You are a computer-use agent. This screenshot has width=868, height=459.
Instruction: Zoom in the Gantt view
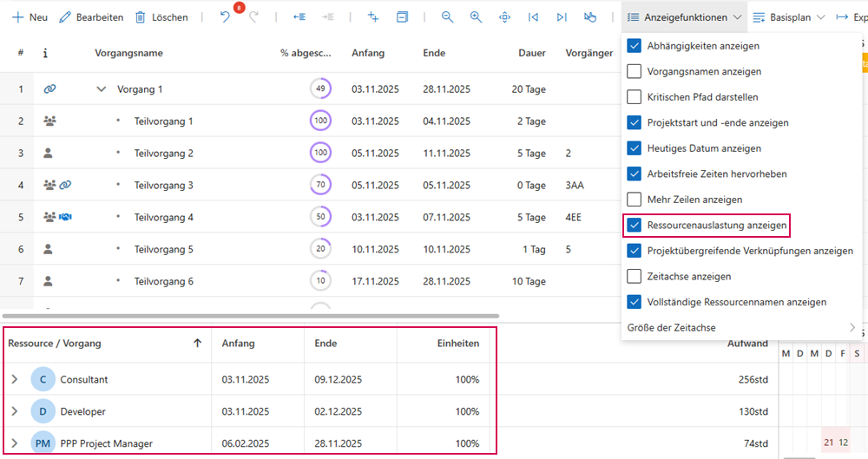[x=476, y=17]
